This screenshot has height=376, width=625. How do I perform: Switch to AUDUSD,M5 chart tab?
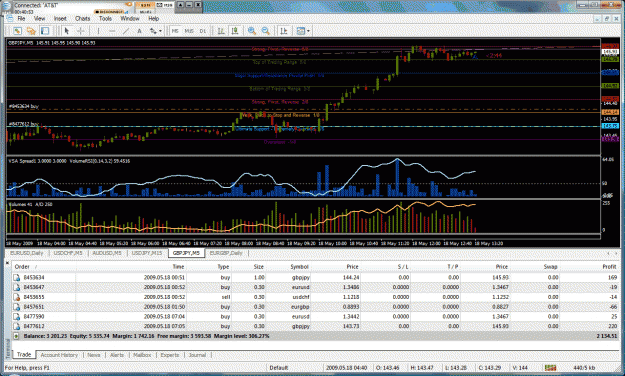[107, 253]
